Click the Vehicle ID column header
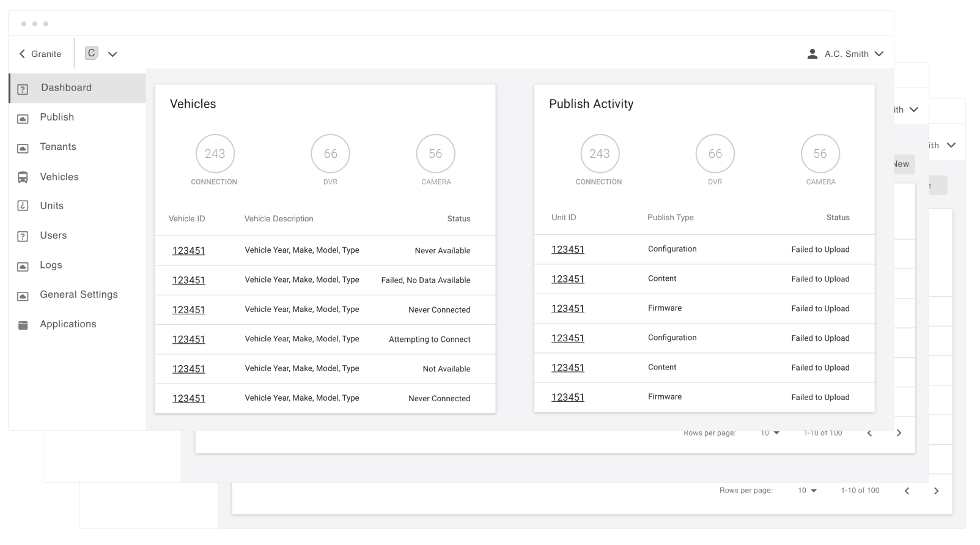The image size is (980, 545). point(187,218)
